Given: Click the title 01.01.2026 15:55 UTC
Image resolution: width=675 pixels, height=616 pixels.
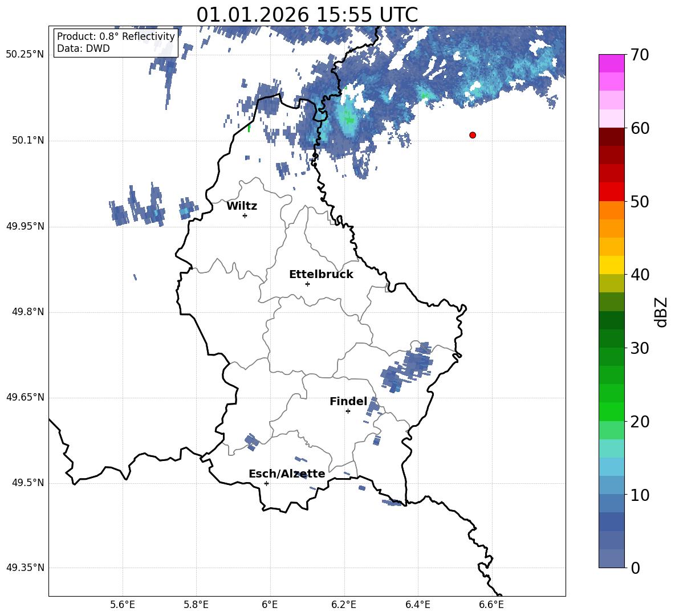Looking at the screenshot, I should 307,15.
